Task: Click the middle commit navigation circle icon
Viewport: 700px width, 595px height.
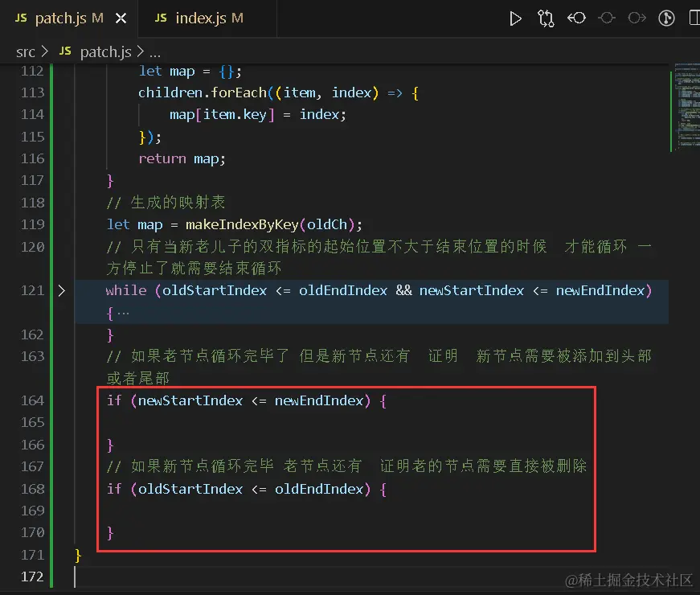Action: [607, 18]
